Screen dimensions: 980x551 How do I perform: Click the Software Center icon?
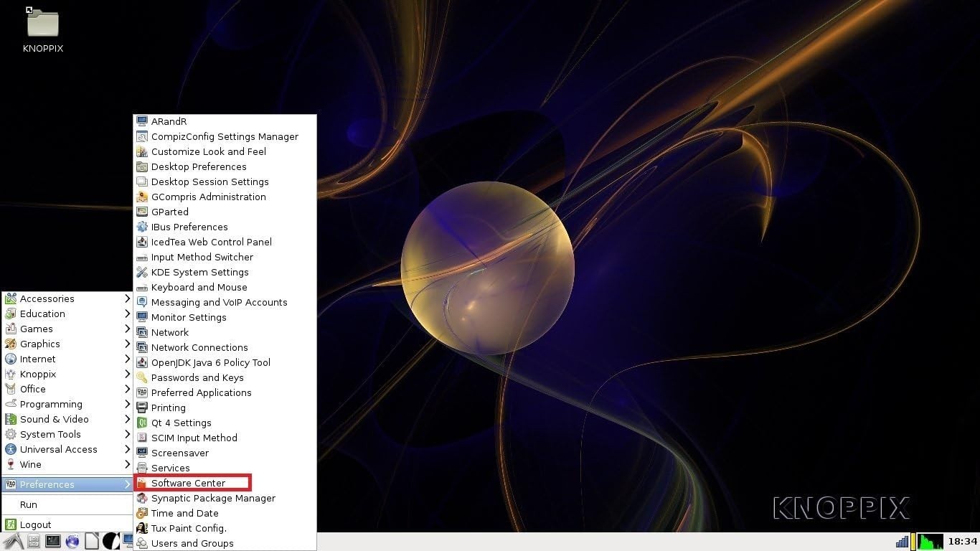pyautogui.click(x=142, y=483)
